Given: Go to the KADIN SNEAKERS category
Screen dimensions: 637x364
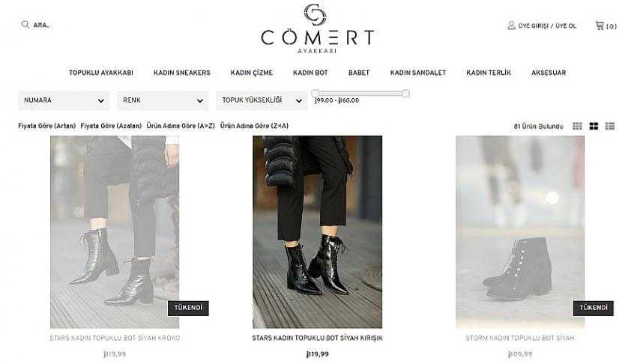Looking at the screenshot, I should pos(182,73).
